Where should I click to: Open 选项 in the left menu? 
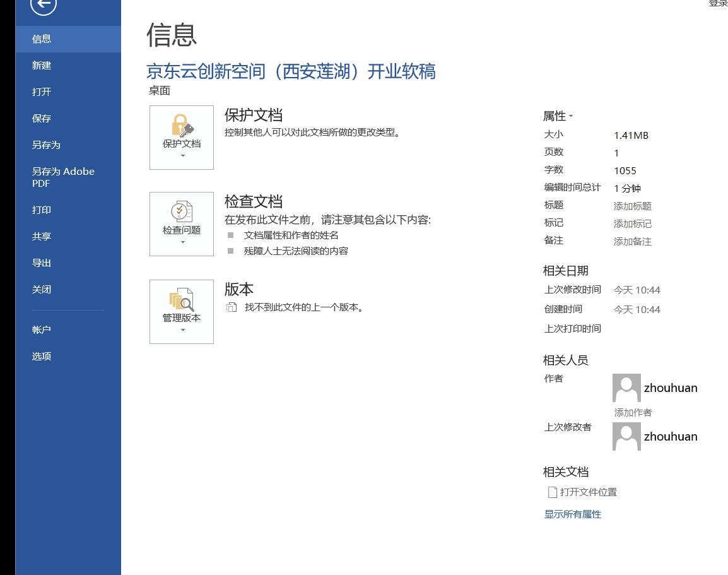[68, 356]
